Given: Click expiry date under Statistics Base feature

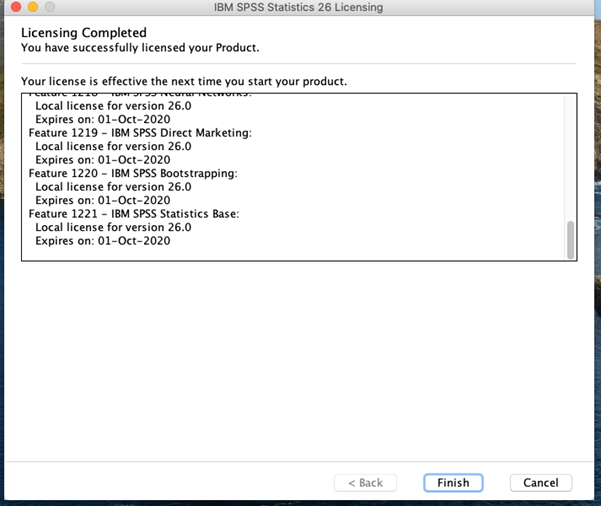Looking at the screenshot, I should (x=103, y=241).
